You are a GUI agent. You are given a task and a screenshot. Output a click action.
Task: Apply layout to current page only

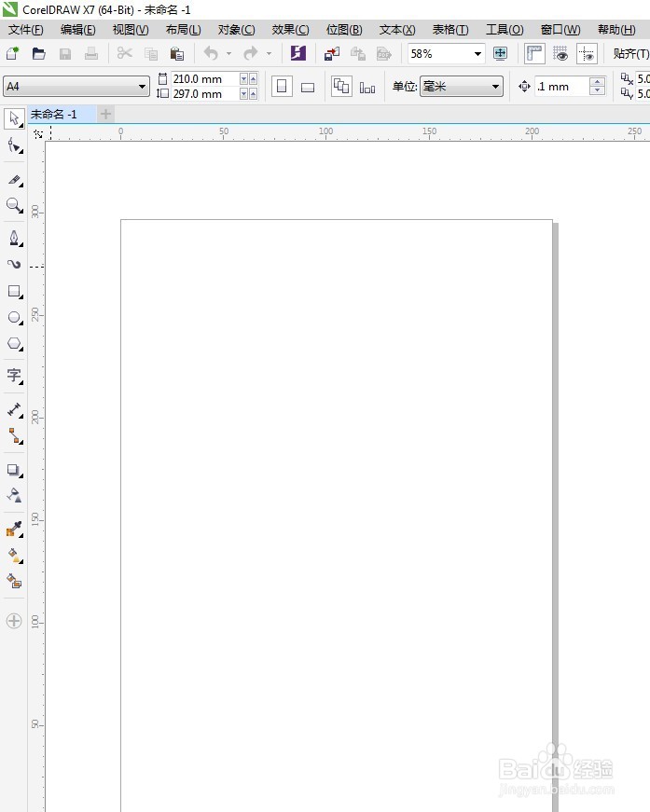(x=367, y=87)
